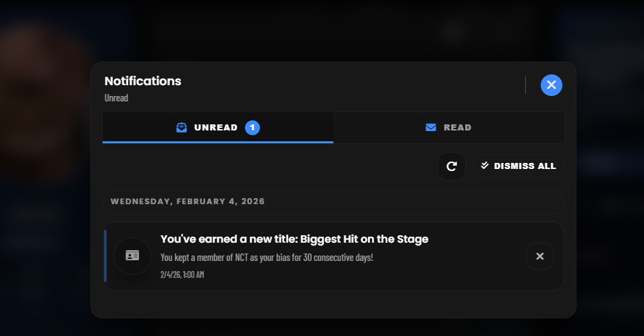Open the Read notifications tab
The height and width of the screenshot is (336, 644).
point(448,128)
